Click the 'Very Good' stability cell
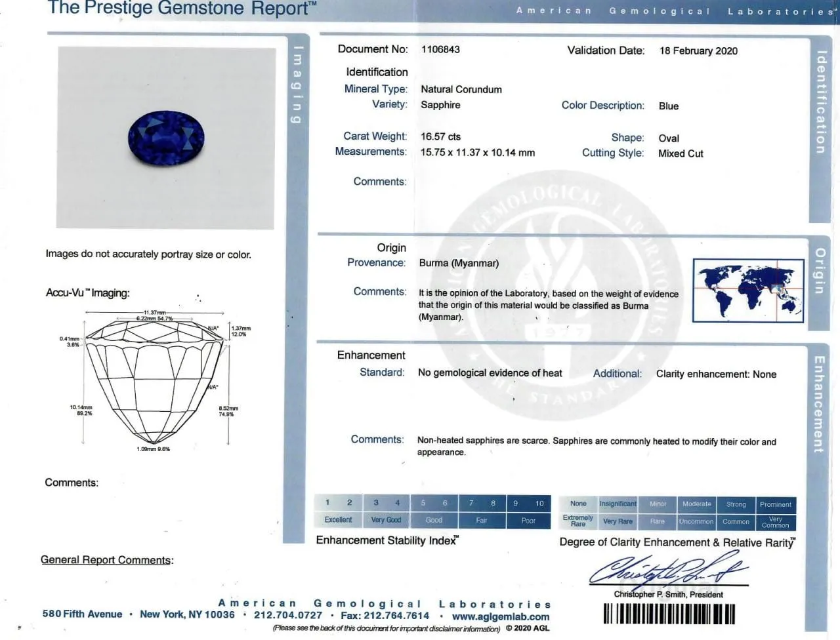 (387, 520)
